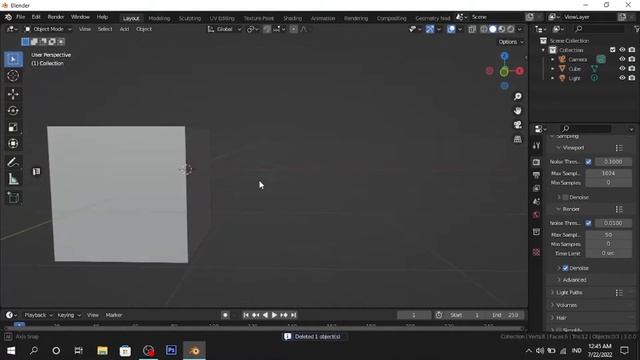Open the Playback dropdown
The width and height of the screenshot is (640, 360).
point(38,315)
